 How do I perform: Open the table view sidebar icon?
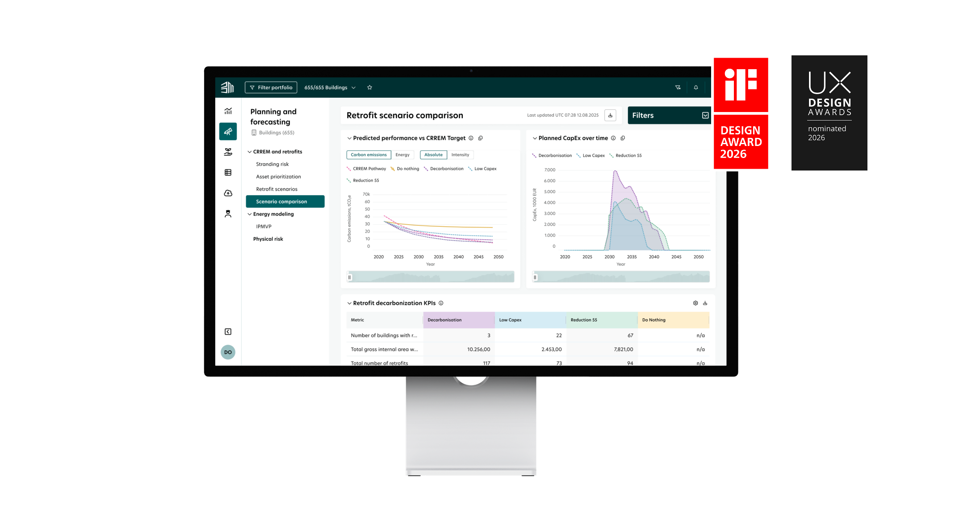(x=228, y=172)
